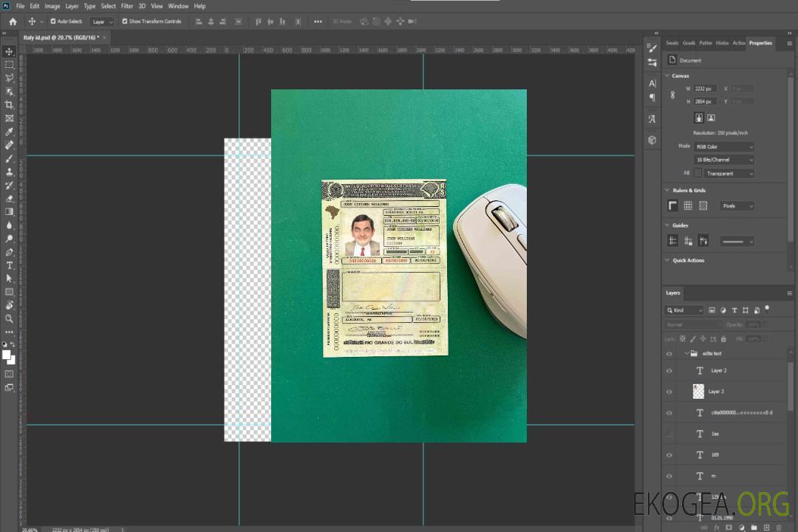This screenshot has width=798, height=532.
Task: Hide Layer 3 with its eye icon
Action: pyautogui.click(x=669, y=392)
